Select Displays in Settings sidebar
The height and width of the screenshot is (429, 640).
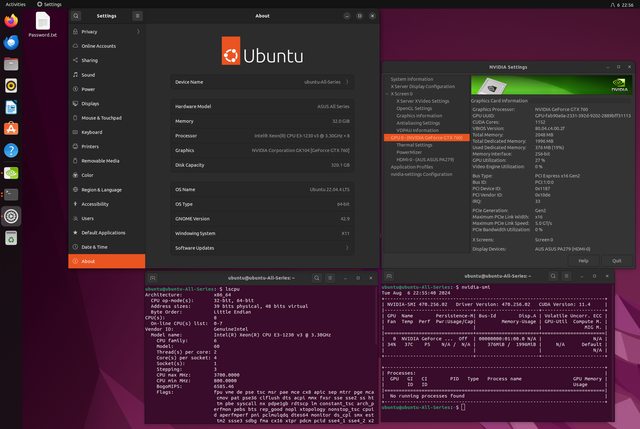[90, 103]
